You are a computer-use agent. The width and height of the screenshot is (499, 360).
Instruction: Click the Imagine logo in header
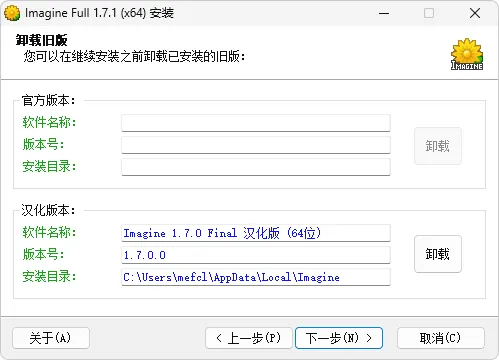(467, 54)
